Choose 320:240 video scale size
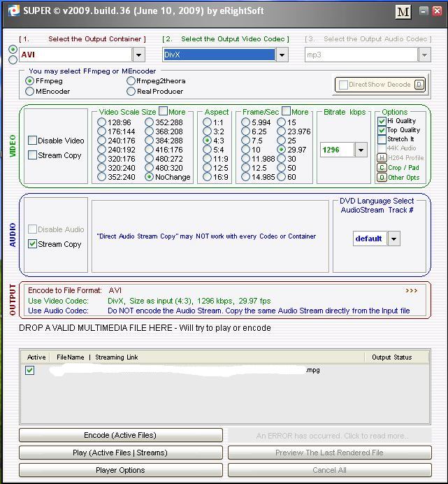Viewport: 448px width, 484px height. 101,168
